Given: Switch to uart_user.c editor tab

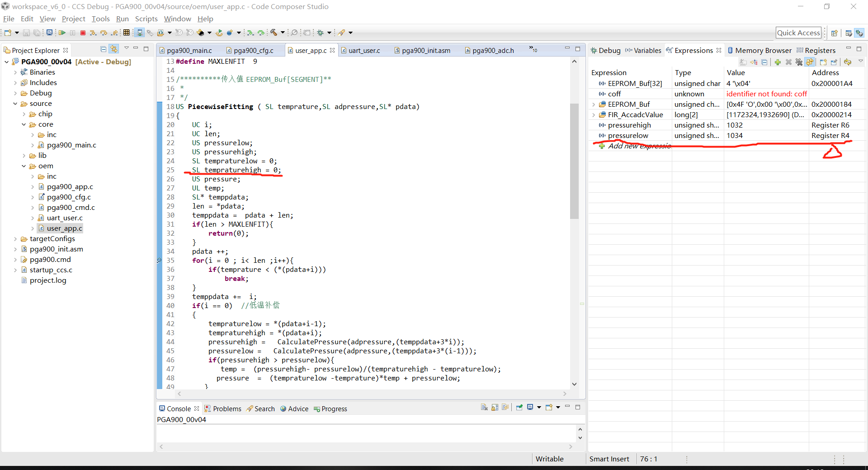Looking at the screenshot, I should click(x=364, y=50).
